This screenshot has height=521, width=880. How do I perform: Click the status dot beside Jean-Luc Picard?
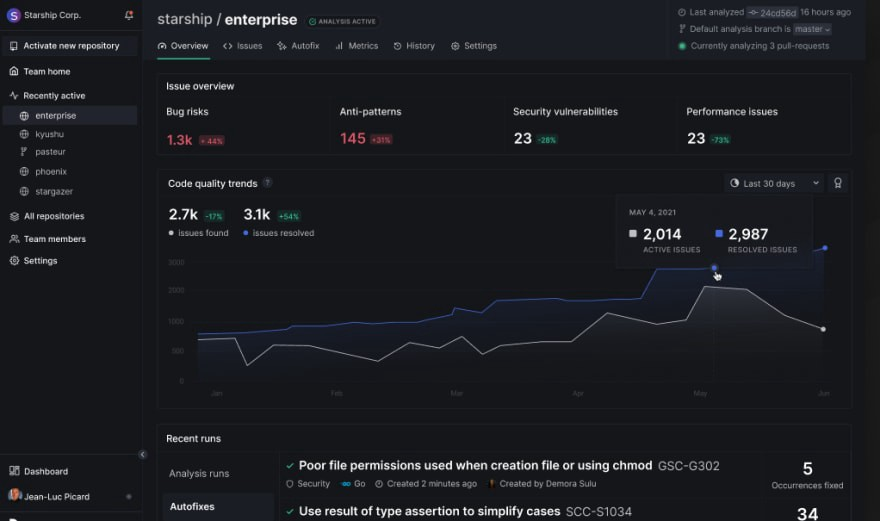[x=128, y=496]
